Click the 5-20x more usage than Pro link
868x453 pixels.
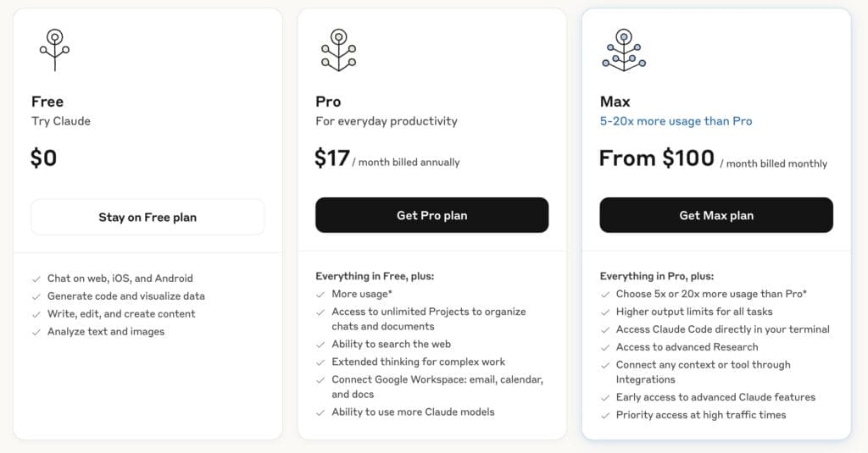click(676, 121)
